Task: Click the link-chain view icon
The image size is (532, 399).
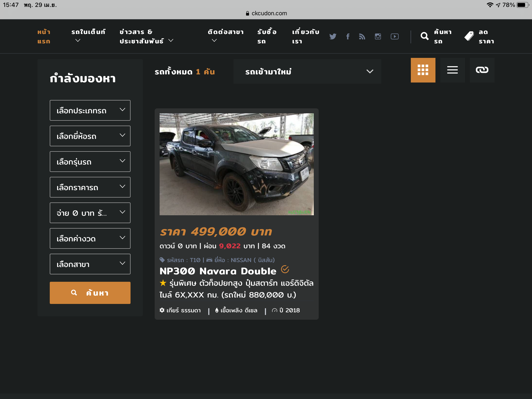Action: click(x=482, y=70)
